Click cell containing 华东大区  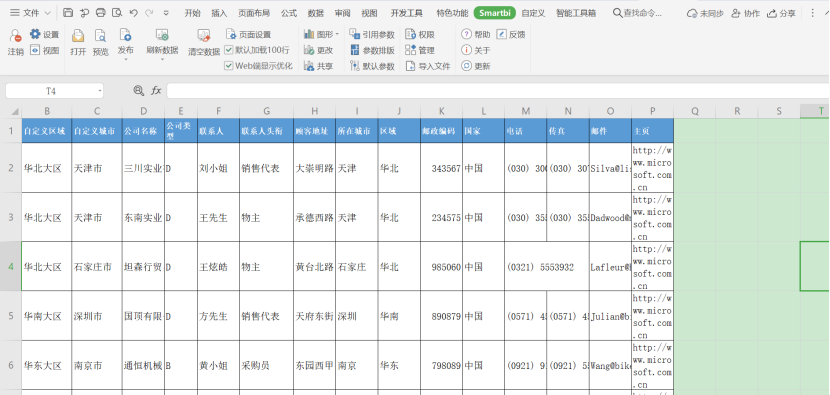[x=47, y=365]
